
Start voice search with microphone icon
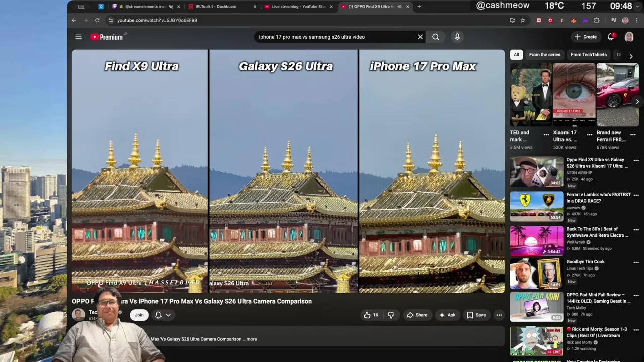tap(457, 37)
